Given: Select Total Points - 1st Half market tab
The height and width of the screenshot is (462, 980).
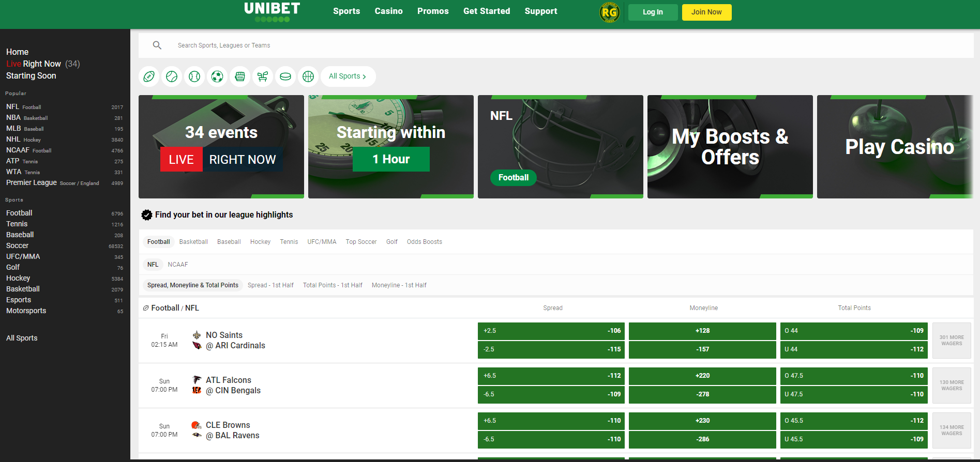Looking at the screenshot, I should [333, 285].
